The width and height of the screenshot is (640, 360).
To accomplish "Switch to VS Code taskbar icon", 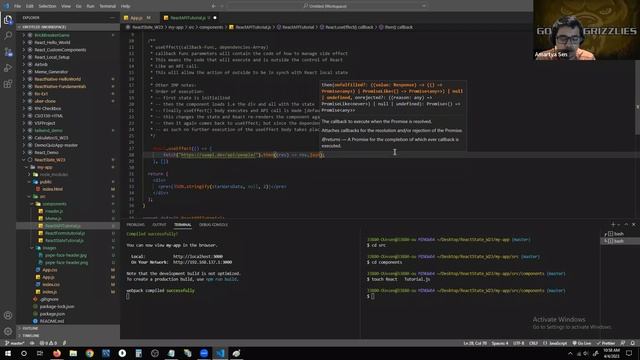I will (x=220, y=353).
